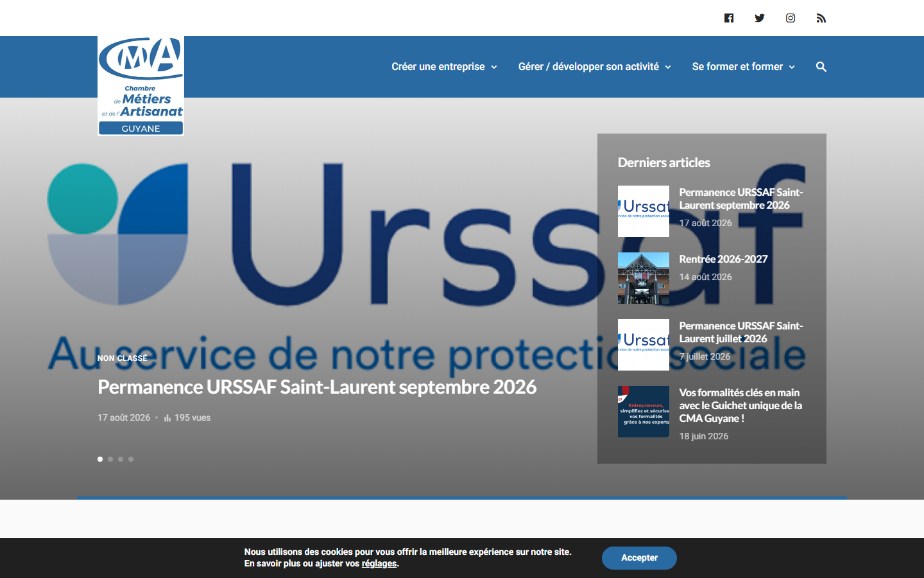Select the first carousel slide dot
This screenshot has width=924, height=578.
pyautogui.click(x=100, y=459)
